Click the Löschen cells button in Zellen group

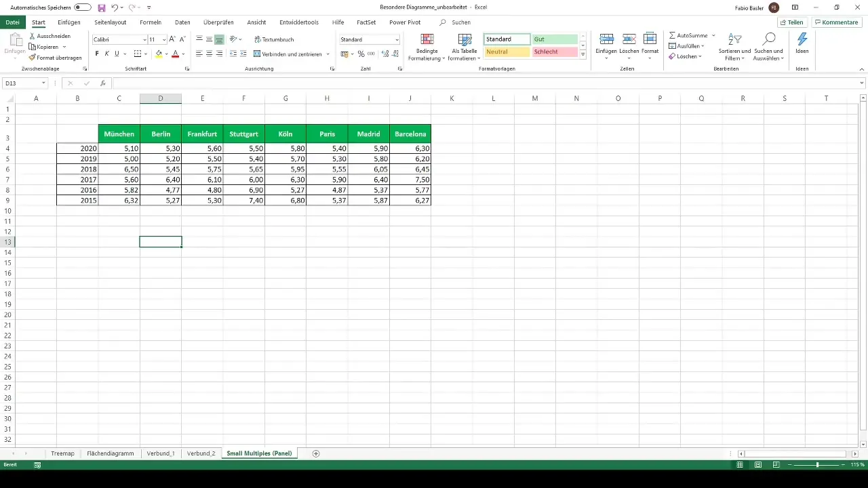pyautogui.click(x=629, y=47)
